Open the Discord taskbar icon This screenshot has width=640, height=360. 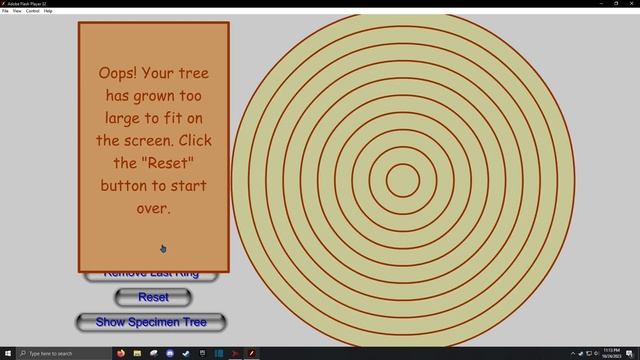click(x=170, y=353)
